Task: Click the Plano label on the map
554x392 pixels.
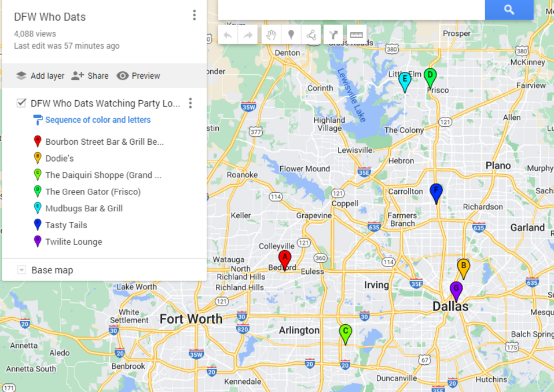Action: pos(498,166)
